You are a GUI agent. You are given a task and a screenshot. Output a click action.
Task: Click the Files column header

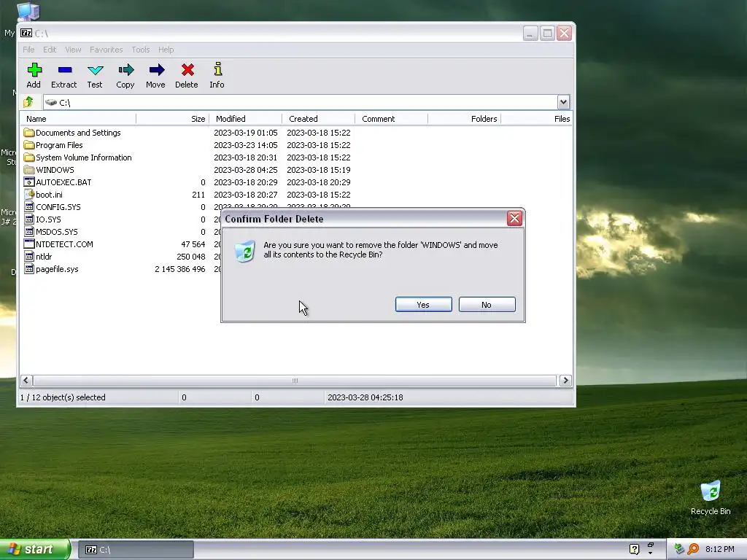(x=537, y=119)
